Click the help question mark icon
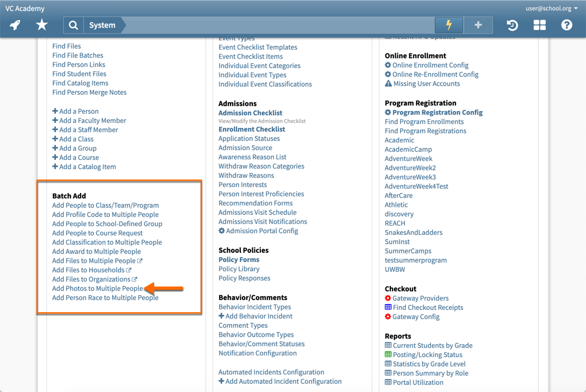The image size is (586, 392). [566, 24]
